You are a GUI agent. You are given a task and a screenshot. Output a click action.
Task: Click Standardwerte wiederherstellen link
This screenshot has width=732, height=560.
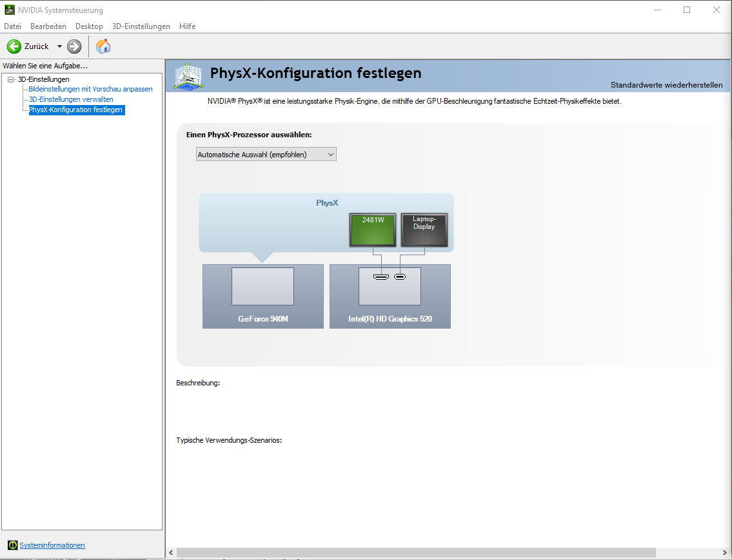tap(666, 85)
